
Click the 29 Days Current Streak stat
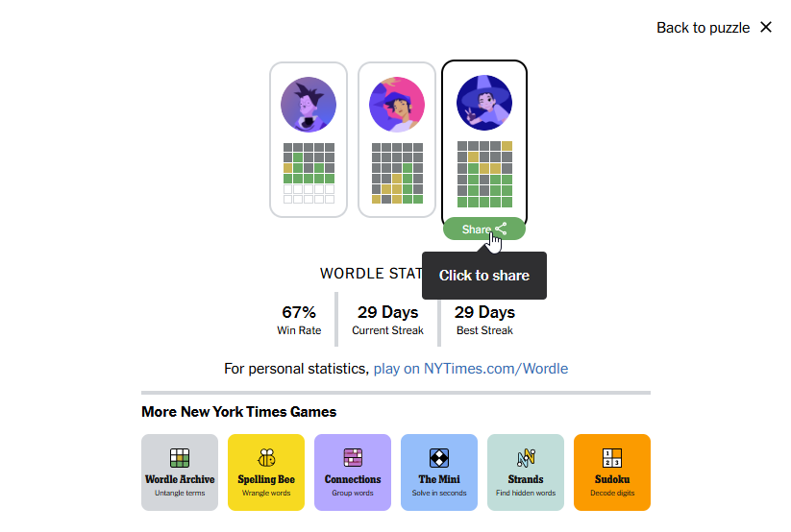pos(387,320)
